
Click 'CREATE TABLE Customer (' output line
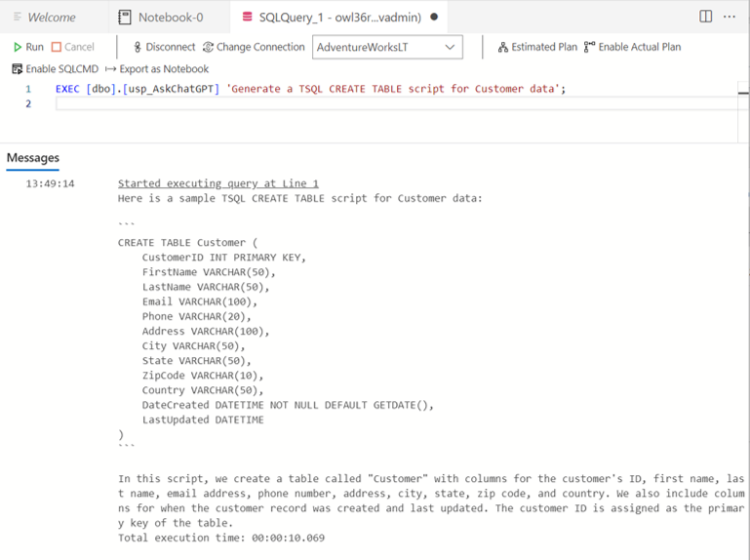187,243
